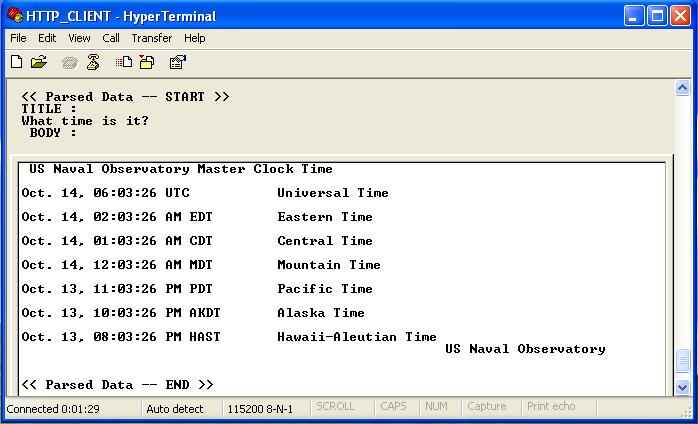Click the vertical scrollbar thumb
This screenshot has width=698, height=424.
click(x=682, y=361)
